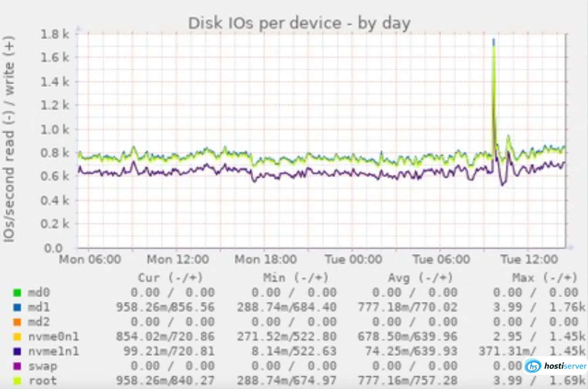Click the yellow nvme0n1 legend swatch

17,336
